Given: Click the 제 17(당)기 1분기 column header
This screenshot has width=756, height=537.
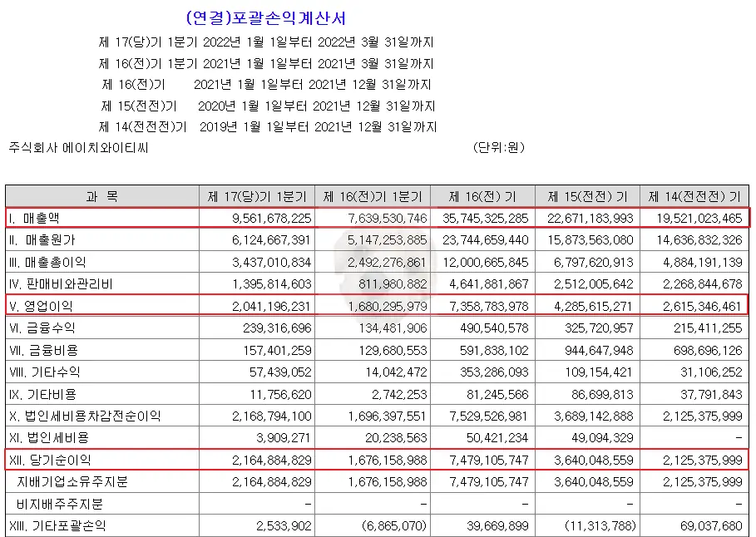Looking at the screenshot, I should click(x=257, y=196).
